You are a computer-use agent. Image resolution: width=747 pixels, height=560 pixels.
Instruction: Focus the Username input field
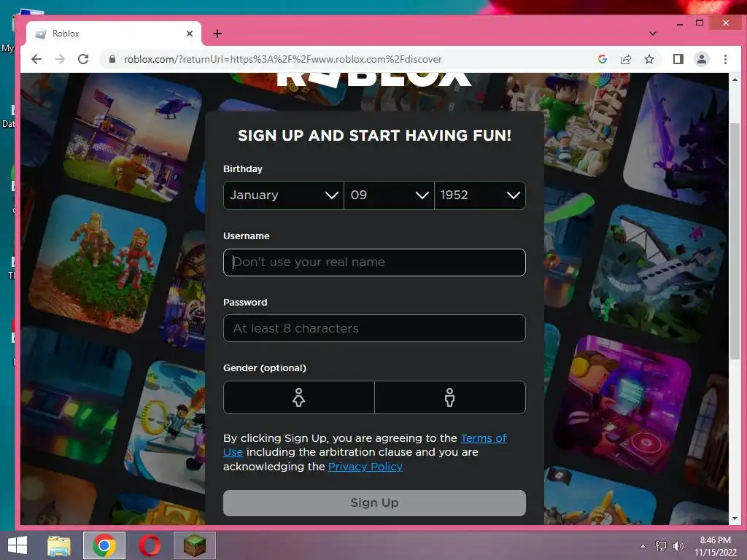coord(374,262)
